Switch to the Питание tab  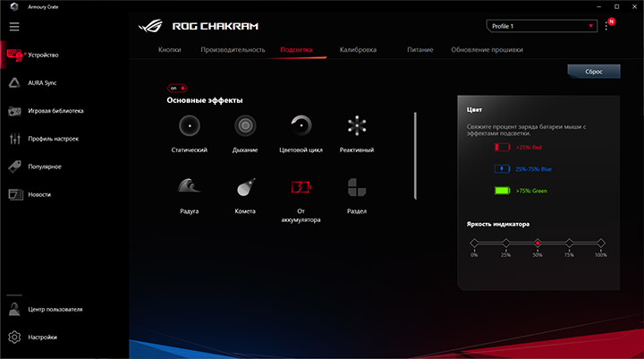pyautogui.click(x=420, y=50)
